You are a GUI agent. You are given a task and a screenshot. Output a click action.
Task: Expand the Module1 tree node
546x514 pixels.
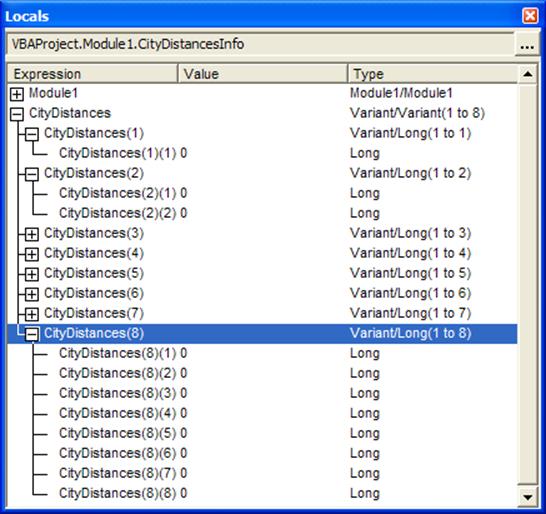tap(17, 94)
